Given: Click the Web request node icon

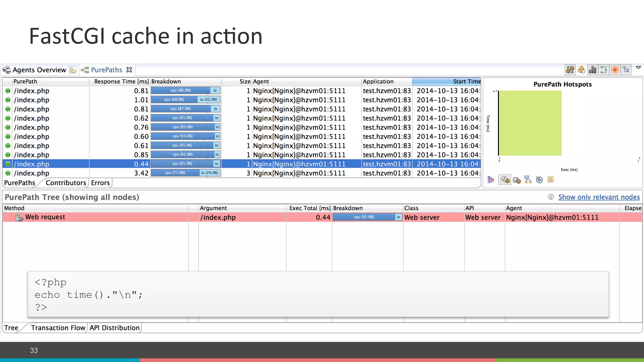Looking at the screenshot, I should pos(19,217).
